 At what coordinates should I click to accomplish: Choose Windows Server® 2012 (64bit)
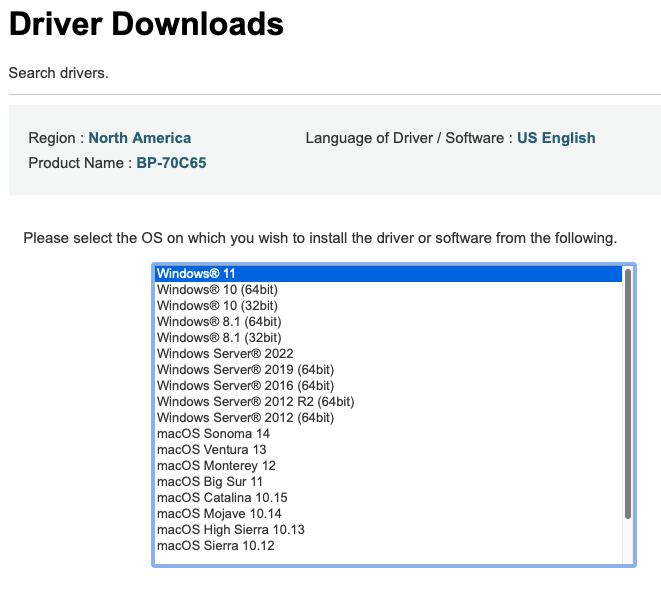tap(245, 417)
